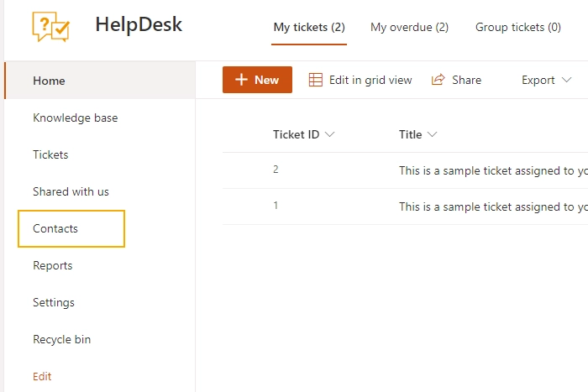This screenshot has height=392, width=588.
Task: Select Home in the left navigation
Action: click(100, 81)
